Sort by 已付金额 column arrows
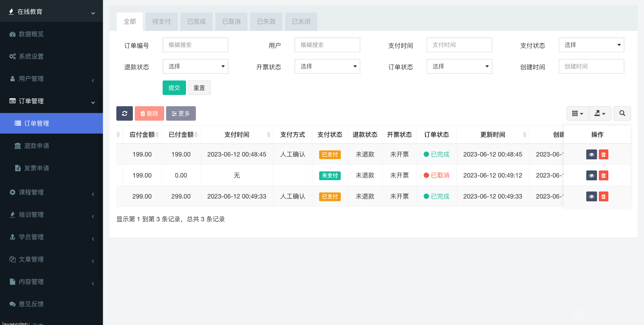The width and height of the screenshot is (644, 325). [x=196, y=135]
